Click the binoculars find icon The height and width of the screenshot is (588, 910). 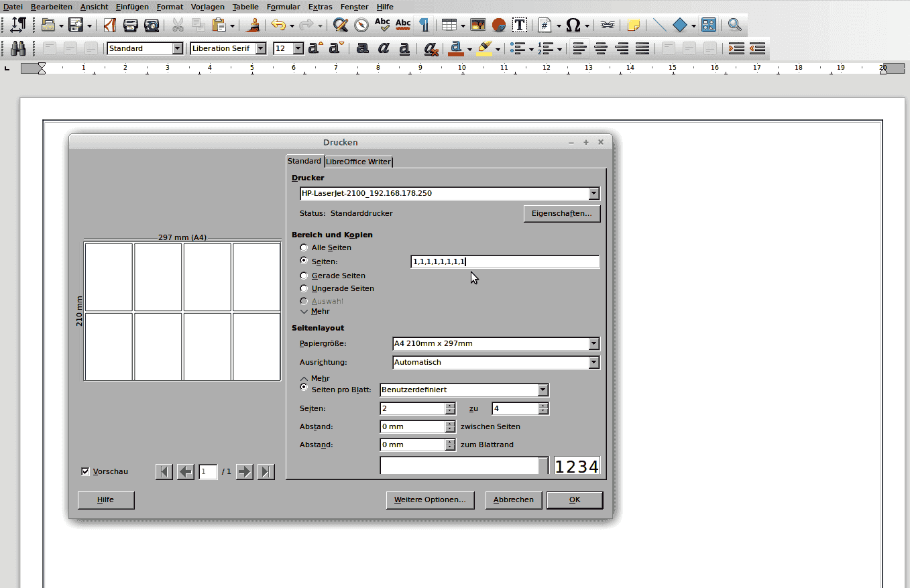[18, 48]
